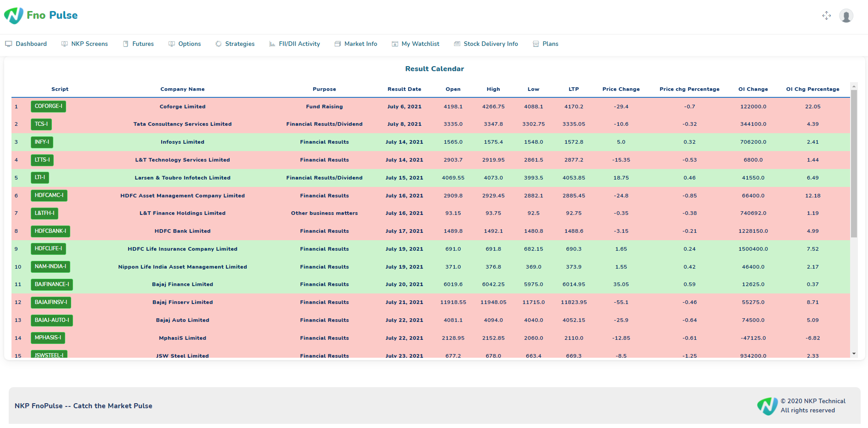Screen dimensions: 868x428
Task: Click the Price Change column header
Action: (621, 90)
